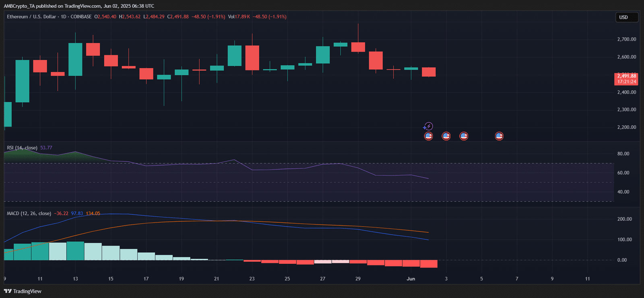Click the Jun label on the date axis
Screen dimensions: 644x298
tap(411, 279)
